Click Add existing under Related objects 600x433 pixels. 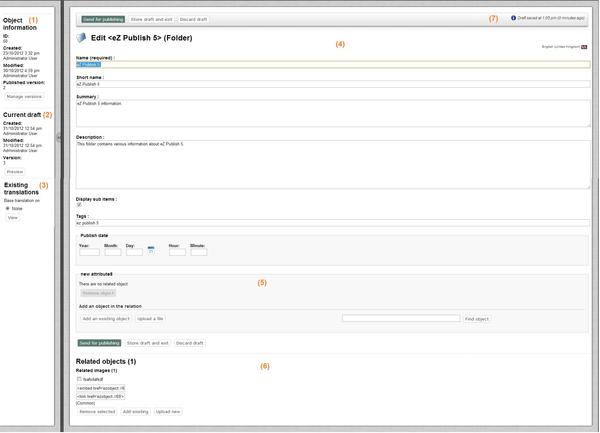click(135, 412)
